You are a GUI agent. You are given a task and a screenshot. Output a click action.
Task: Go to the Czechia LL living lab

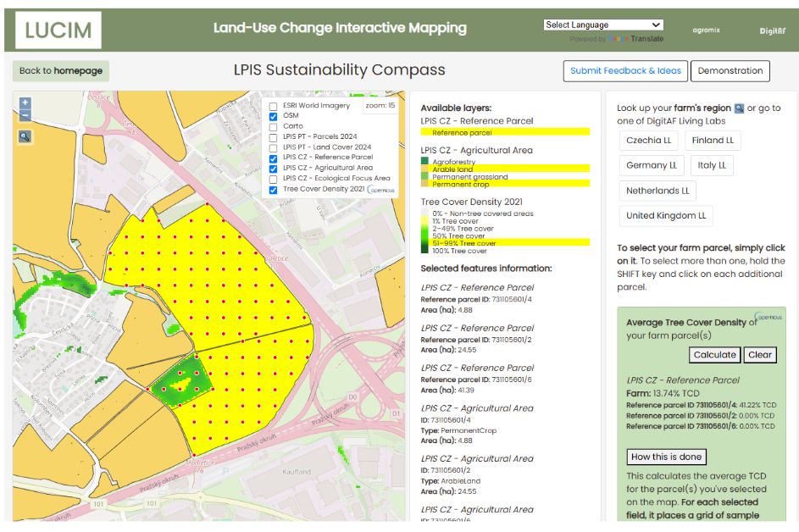pos(648,140)
